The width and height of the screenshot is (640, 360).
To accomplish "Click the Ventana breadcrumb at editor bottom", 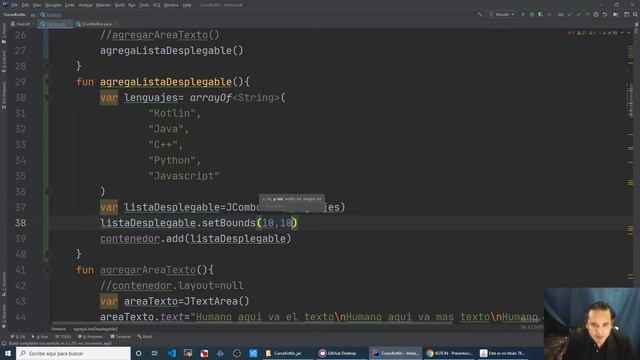I will 58,329.
